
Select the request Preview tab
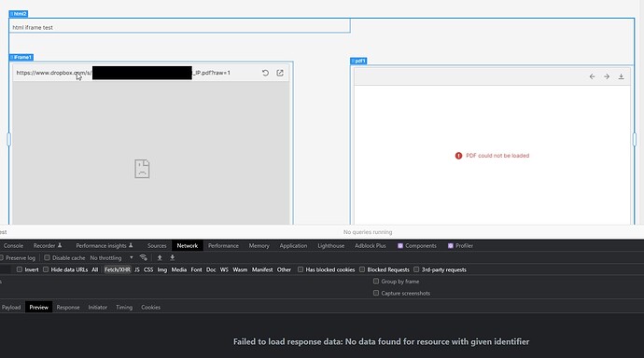[38, 307]
